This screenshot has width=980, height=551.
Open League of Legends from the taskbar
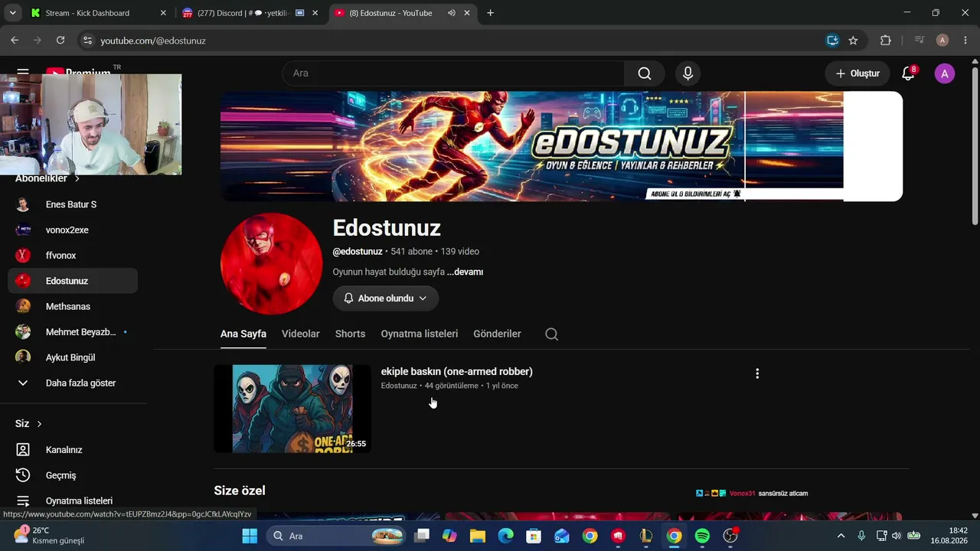pyautogui.click(x=646, y=536)
